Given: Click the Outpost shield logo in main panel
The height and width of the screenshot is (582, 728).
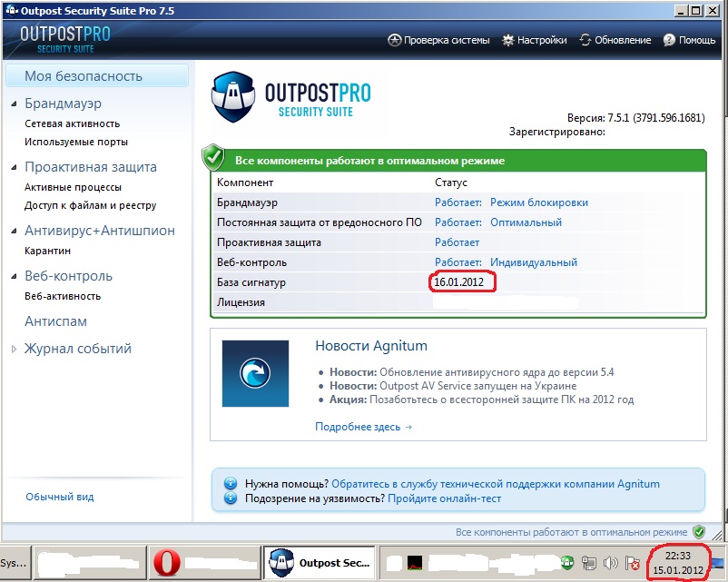Looking at the screenshot, I should (x=233, y=96).
